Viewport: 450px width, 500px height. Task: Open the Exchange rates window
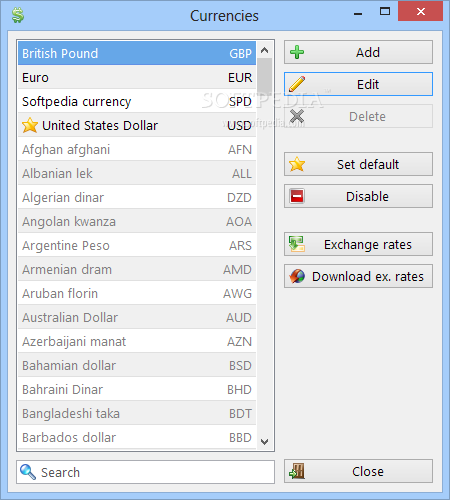358,244
